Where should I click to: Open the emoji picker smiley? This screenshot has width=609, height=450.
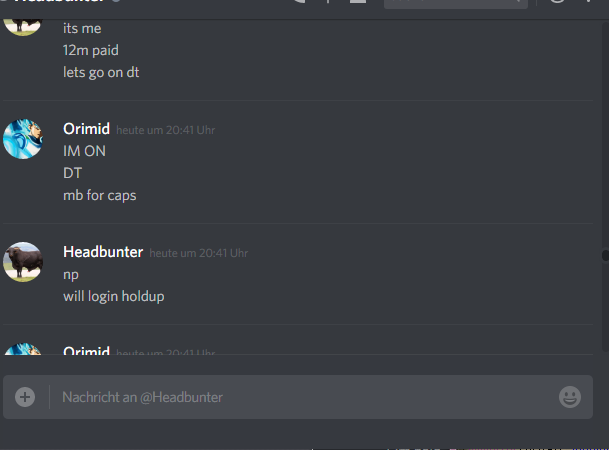[570, 397]
